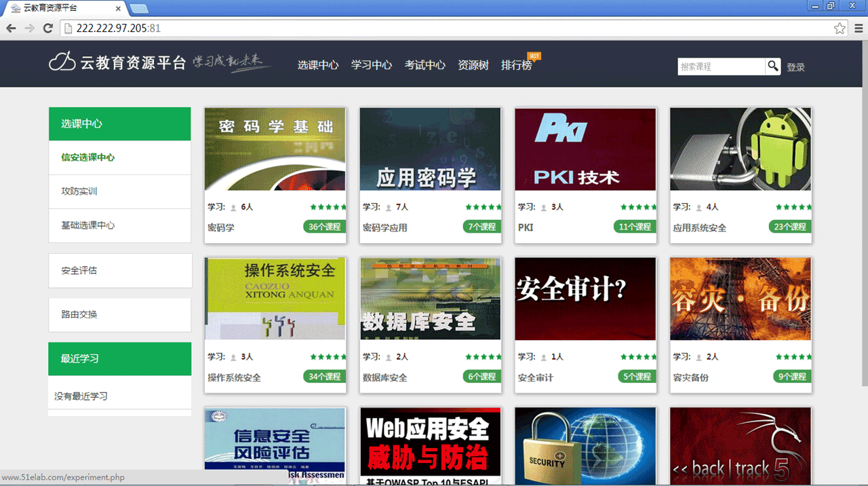Viewport: 868px width, 486px height.
Task: Reload the page with refresh icon
Action: (x=47, y=29)
